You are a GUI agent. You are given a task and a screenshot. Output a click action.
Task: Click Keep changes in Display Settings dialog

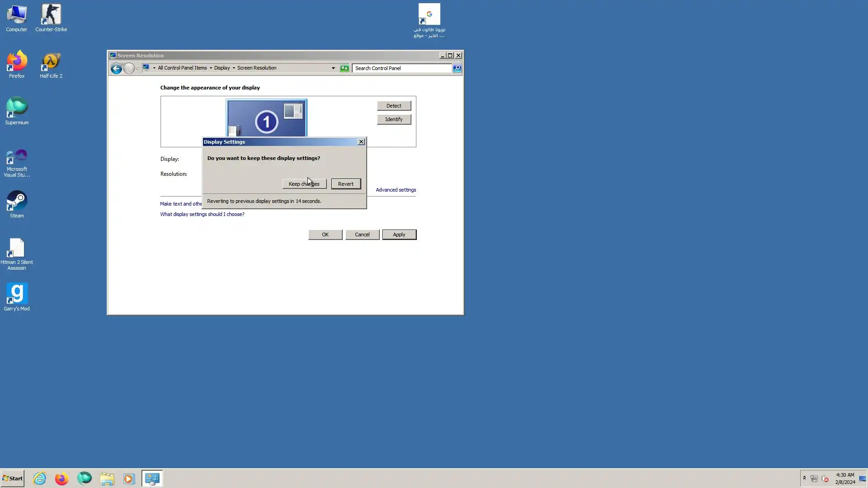[x=304, y=184]
